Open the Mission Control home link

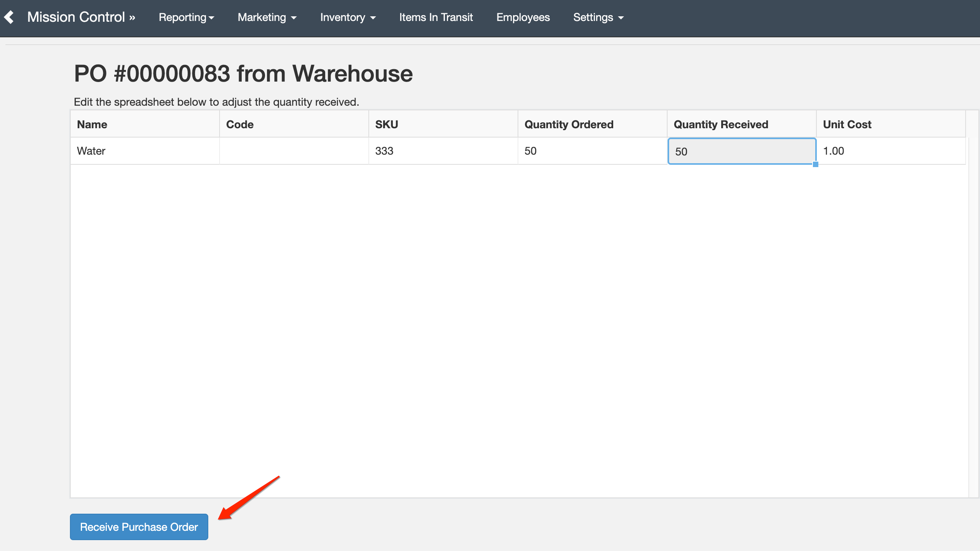click(x=81, y=17)
